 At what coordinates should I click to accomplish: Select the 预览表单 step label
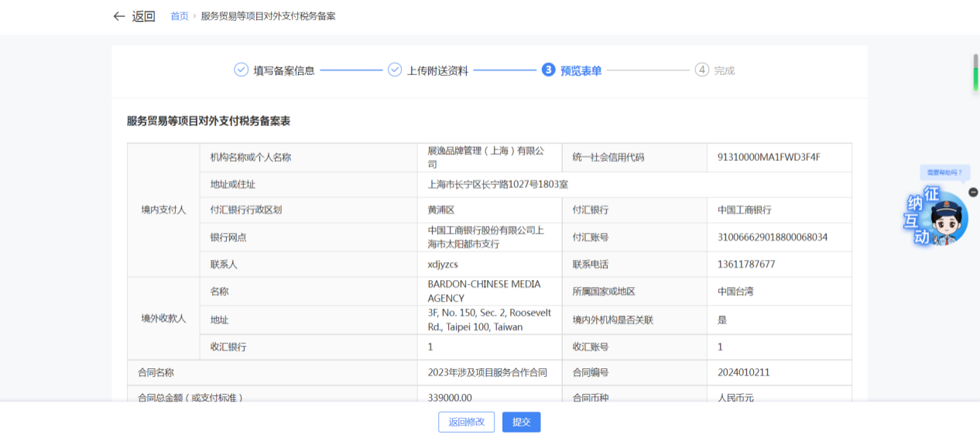click(581, 70)
